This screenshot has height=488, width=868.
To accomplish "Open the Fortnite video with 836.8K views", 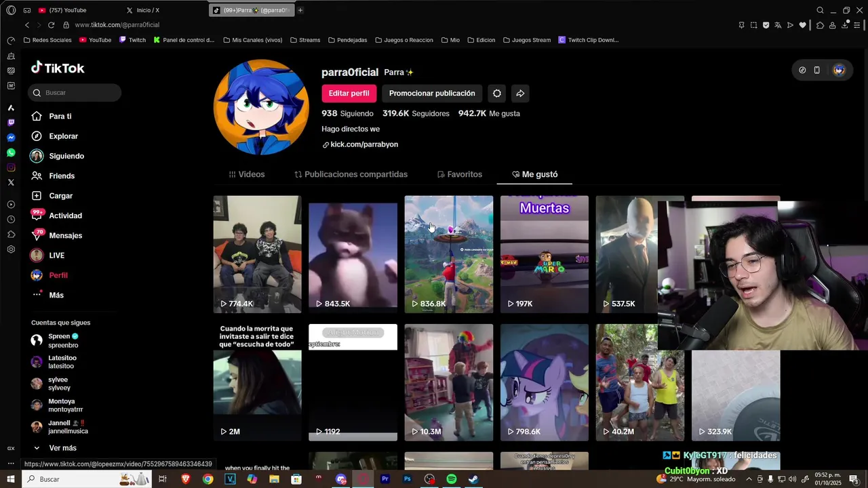I will point(449,254).
